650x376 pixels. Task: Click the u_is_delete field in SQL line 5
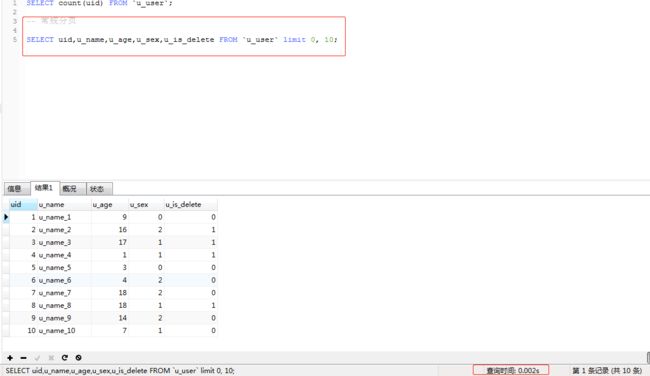189,40
